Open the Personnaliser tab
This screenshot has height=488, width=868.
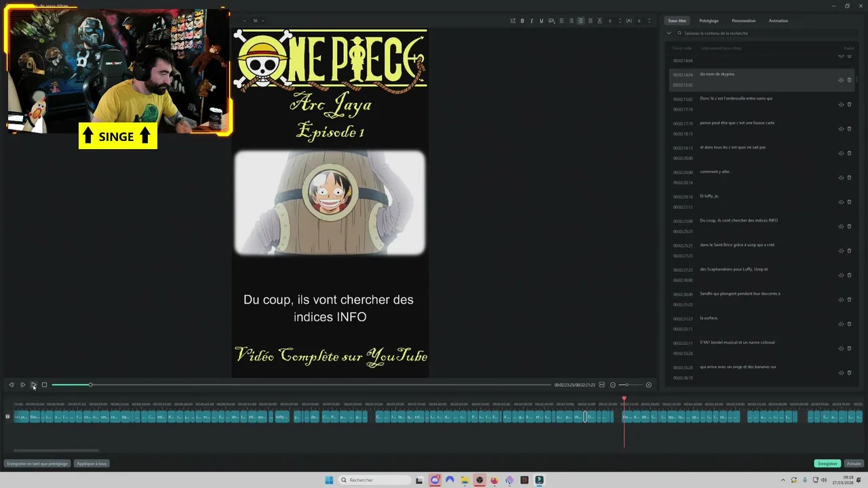[744, 21]
